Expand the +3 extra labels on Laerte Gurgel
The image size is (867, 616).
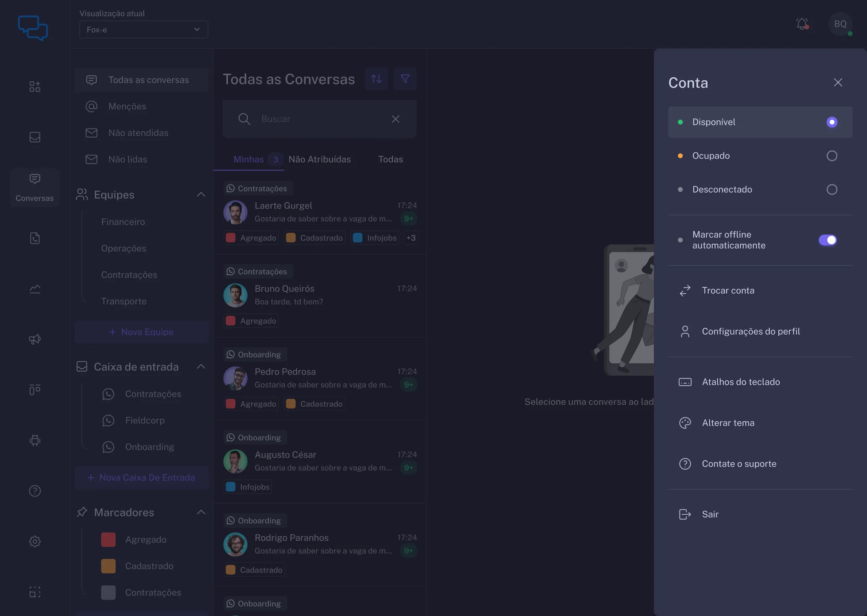point(411,238)
